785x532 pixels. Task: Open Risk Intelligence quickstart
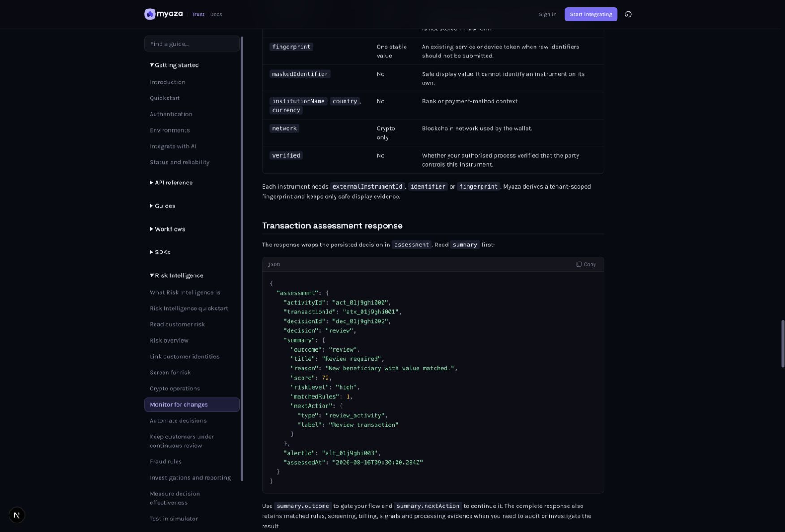[189, 309]
